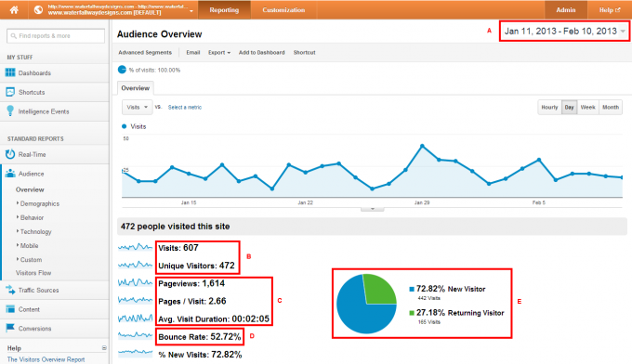
Task: Click the Email button
Action: (x=193, y=52)
